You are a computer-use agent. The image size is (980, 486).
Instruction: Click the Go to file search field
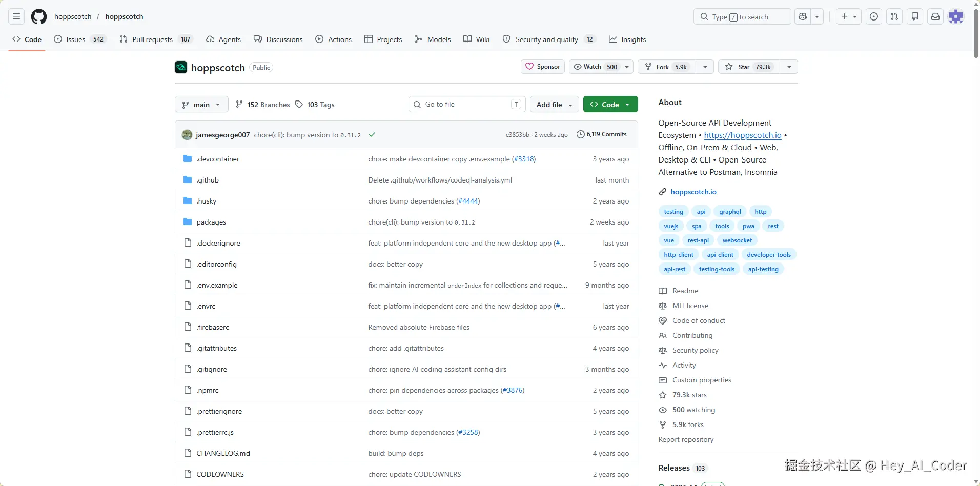(x=467, y=105)
